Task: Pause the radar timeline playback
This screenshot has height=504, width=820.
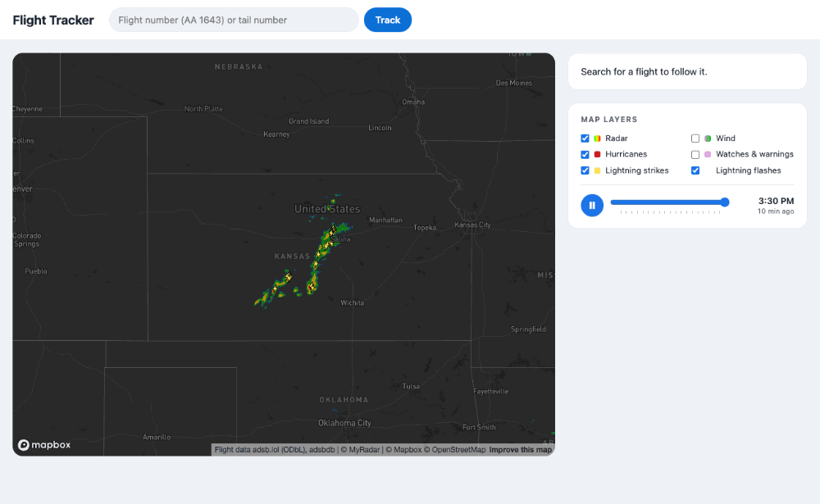Action: tap(592, 206)
